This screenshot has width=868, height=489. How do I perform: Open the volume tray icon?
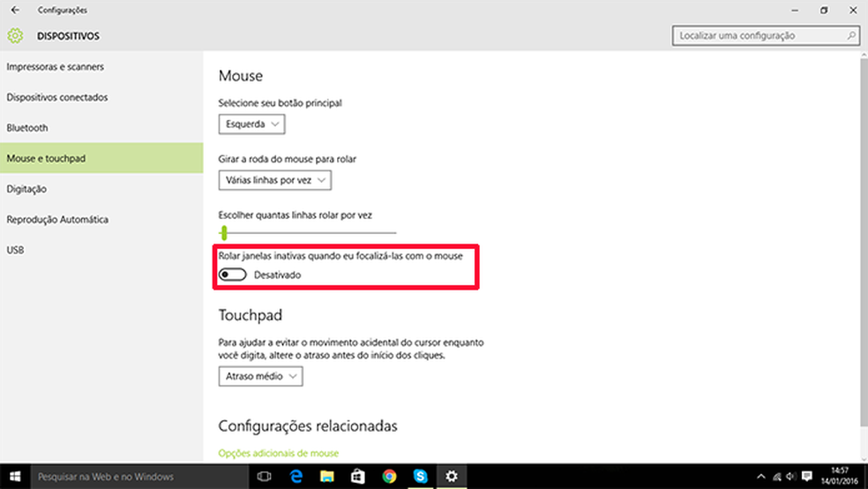[x=791, y=477]
